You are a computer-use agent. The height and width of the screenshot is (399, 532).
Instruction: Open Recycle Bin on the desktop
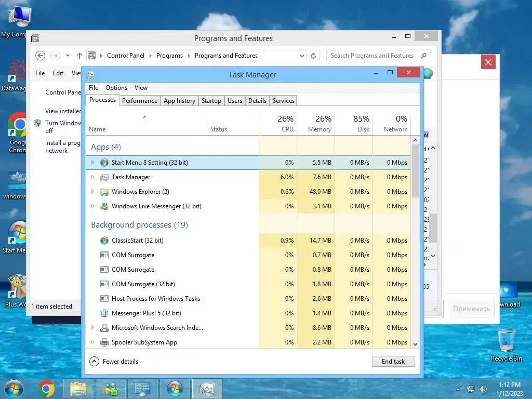[506, 345]
